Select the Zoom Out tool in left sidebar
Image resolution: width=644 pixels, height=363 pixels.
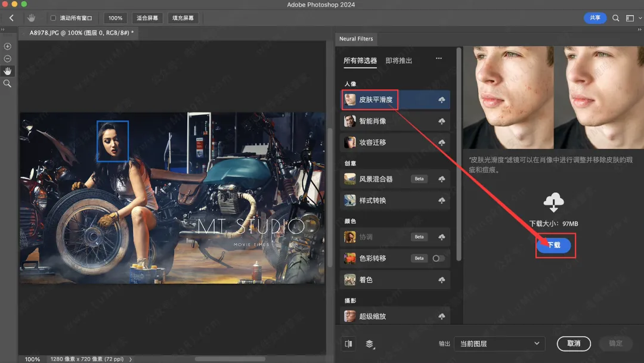(7, 58)
